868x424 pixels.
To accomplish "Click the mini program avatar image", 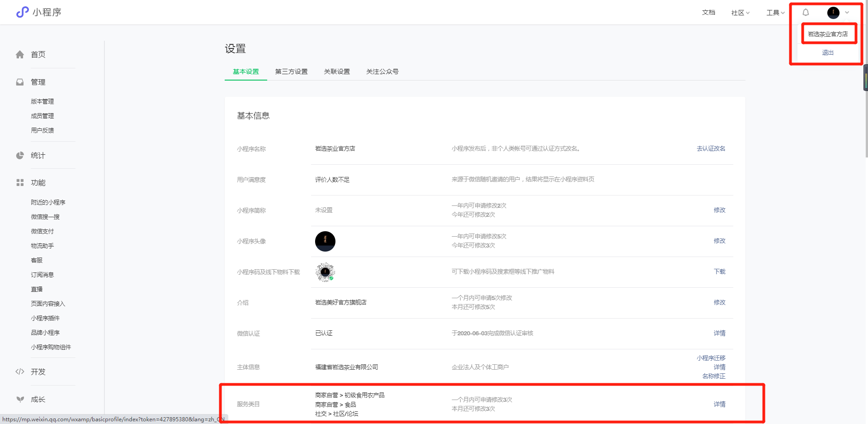I will 325,241.
